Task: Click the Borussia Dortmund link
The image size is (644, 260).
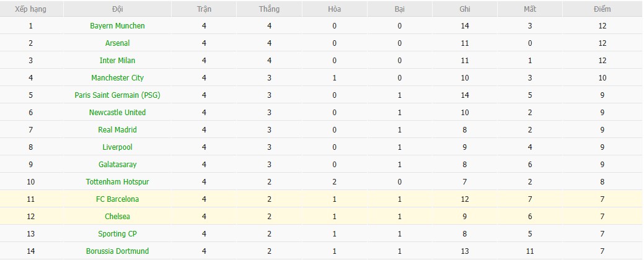Action: pos(117,251)
